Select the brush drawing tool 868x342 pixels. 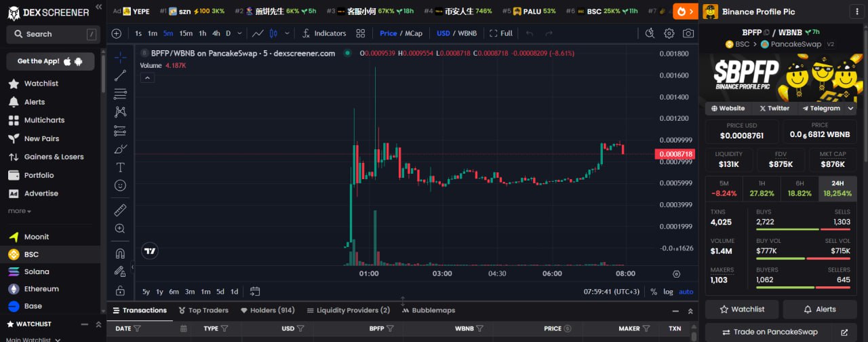[x=120, y=149]
